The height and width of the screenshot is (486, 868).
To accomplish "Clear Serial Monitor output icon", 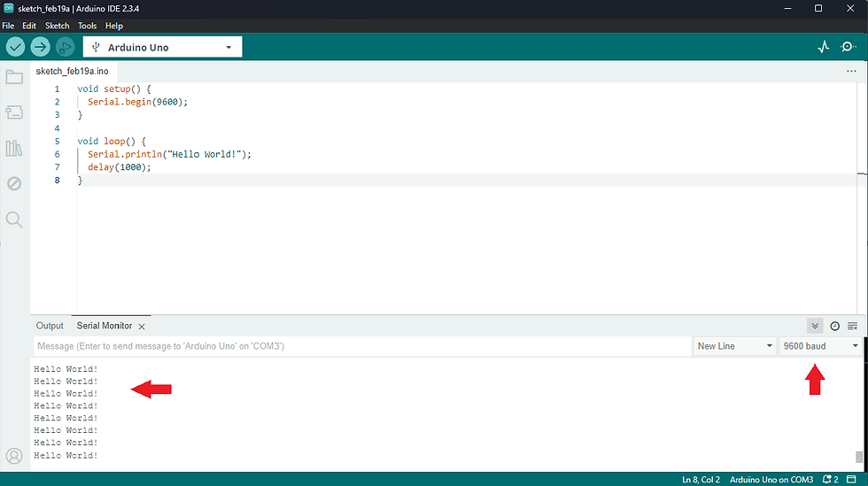I will 852,326.
